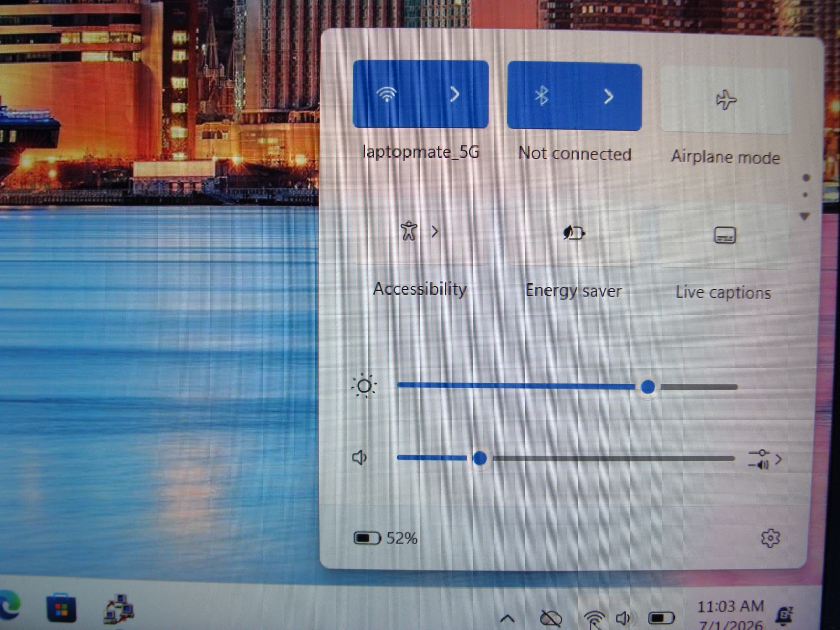This screenshot has width=840, height=630.
Task: Open notifications bell icon
Action: [x=785, y=615]
